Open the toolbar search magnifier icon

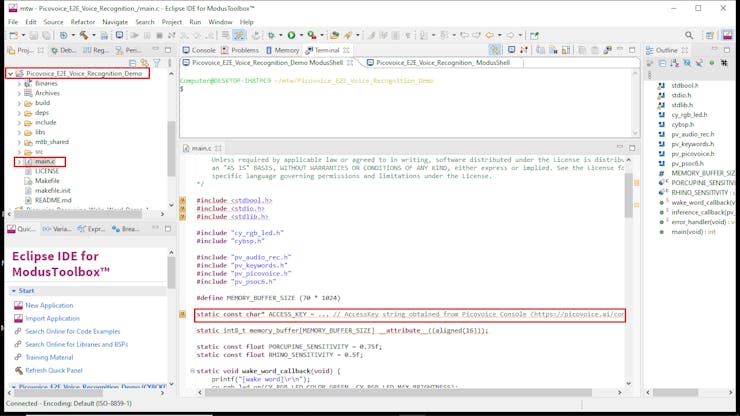point(689,35)
